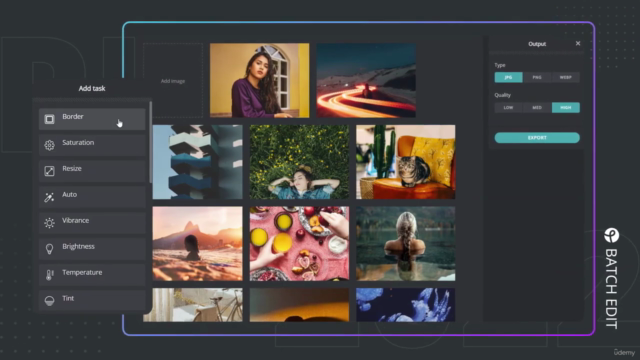Image resolution: width=640 pixels, height=360 pixels.
Task: Select the blue building architecture photo
Action: tap(198, 162)
